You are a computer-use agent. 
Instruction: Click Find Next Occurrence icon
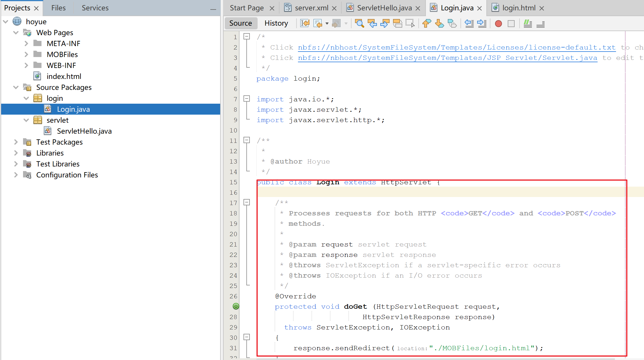tap(385, 23)
